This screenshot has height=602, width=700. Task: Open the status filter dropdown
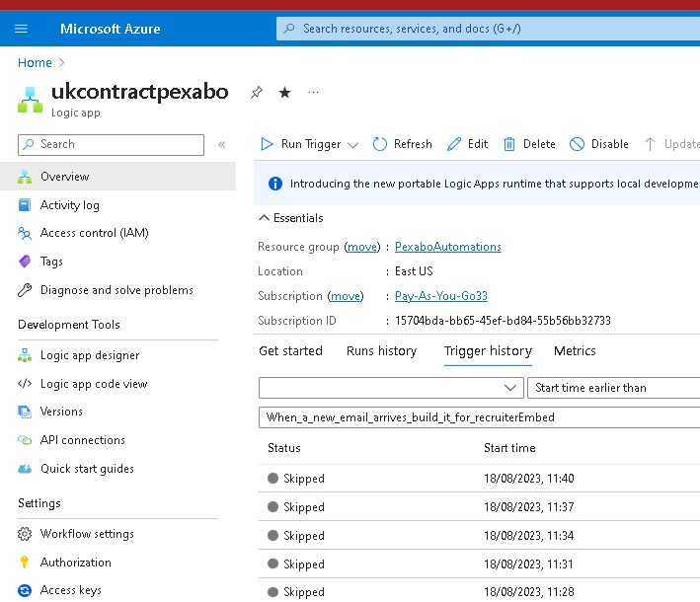click(391, 388)
